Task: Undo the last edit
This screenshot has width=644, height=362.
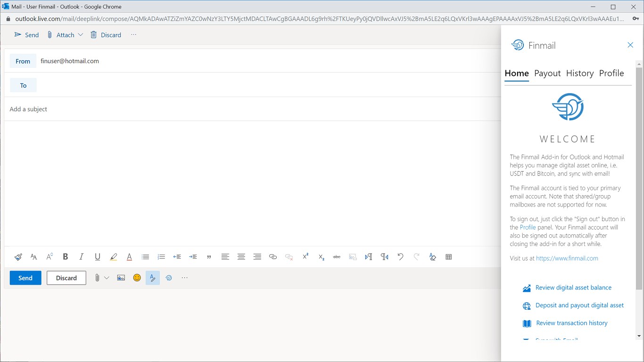Action: click(x=401, y=257)
